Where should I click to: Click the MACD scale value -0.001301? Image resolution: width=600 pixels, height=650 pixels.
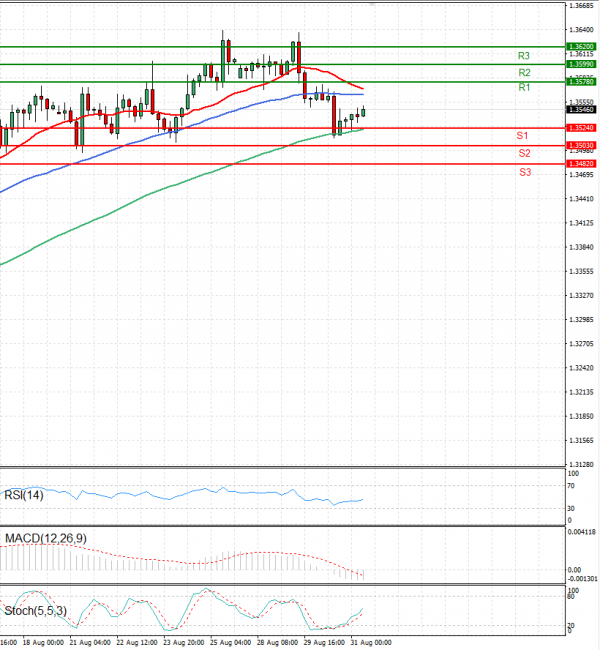(x=583, y=579)
